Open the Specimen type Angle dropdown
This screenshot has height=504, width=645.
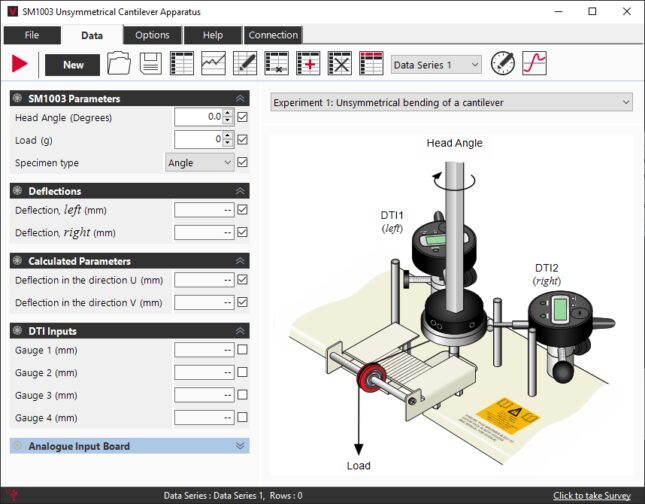[199, 162]
